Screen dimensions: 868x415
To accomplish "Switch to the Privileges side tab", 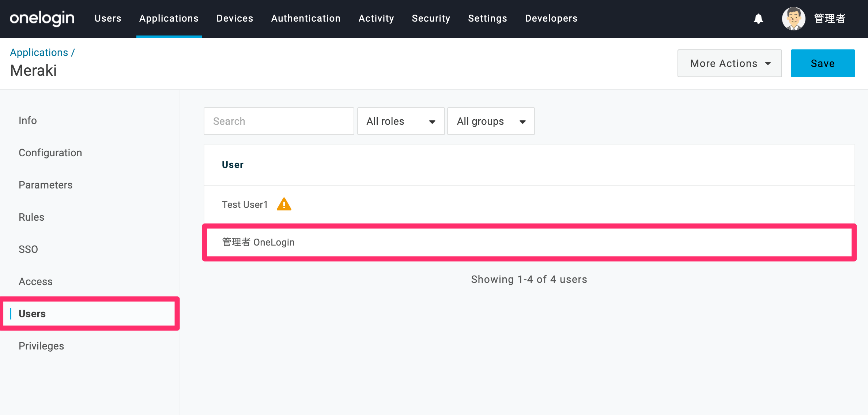I will 41,346.
